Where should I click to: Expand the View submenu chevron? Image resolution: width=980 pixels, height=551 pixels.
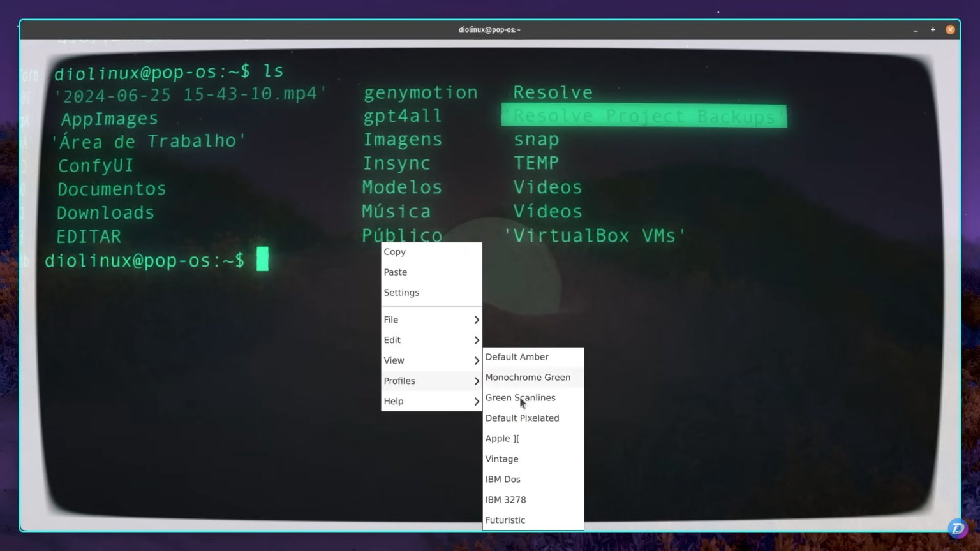(x=476, y=360)
